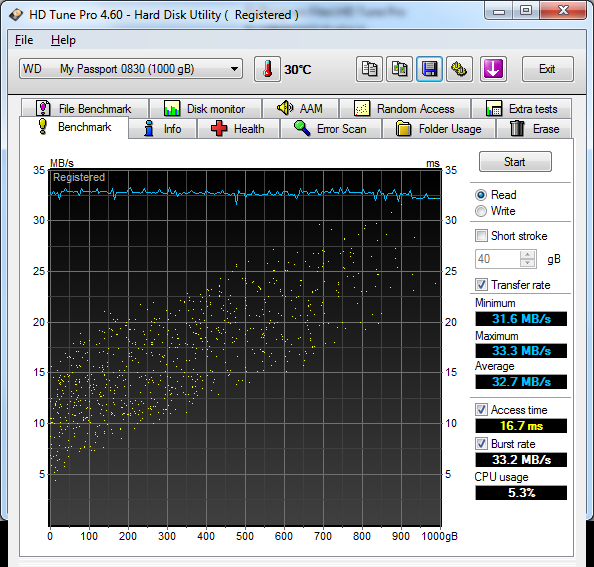This screenshot has width=594, height=567.
Task: Disable the Access time checkbox
Action: click(x=481, y=409)
